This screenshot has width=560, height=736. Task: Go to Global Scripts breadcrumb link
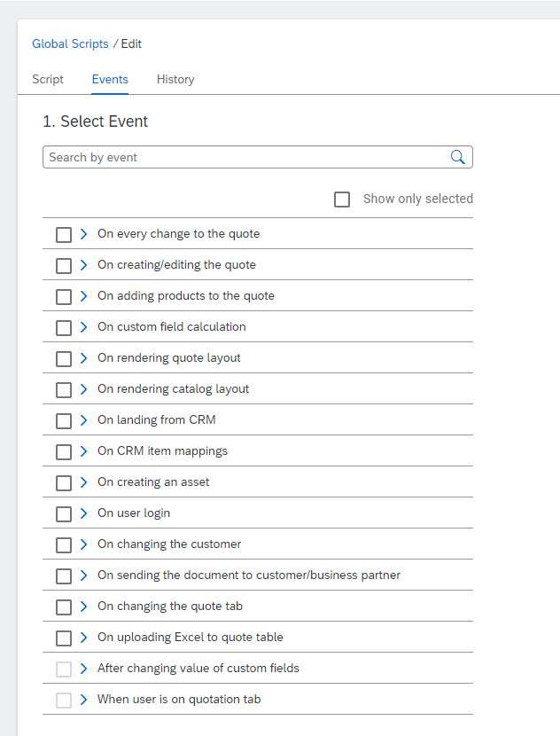tap(70, 43)
